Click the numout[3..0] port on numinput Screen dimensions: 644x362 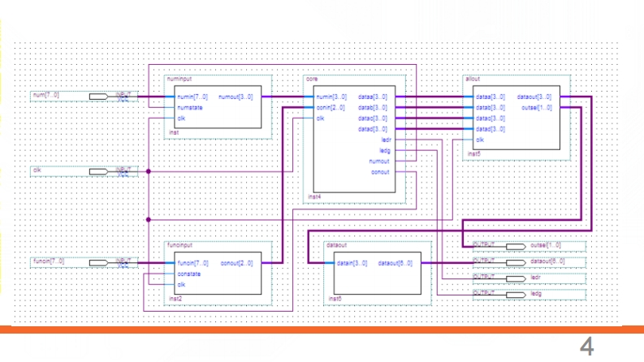pos(236,97)
